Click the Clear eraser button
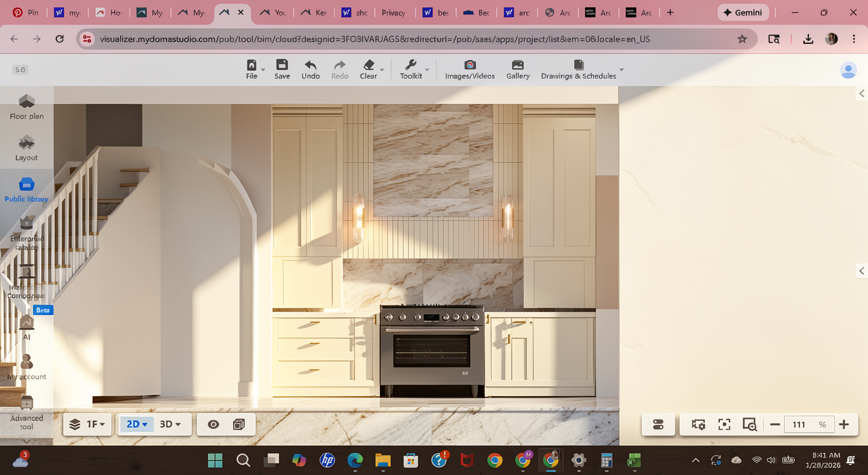The image size is (868, 475). click(369, 69)
